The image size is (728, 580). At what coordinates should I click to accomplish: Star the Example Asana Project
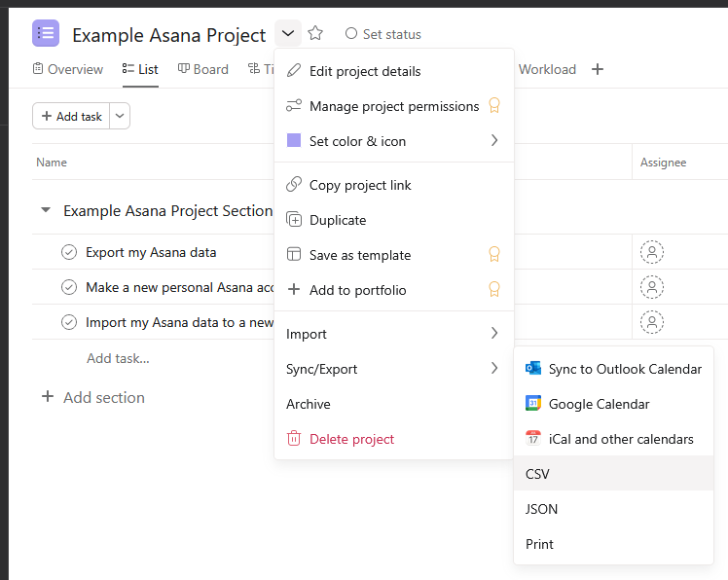tap(315, 33)
